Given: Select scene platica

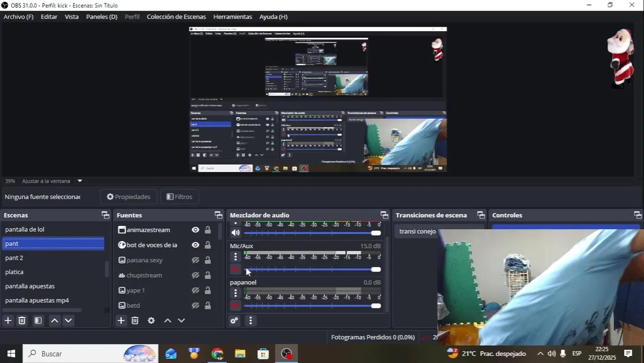Looking at the screenshot, I should pyautogui.click(x=53, y=272).
